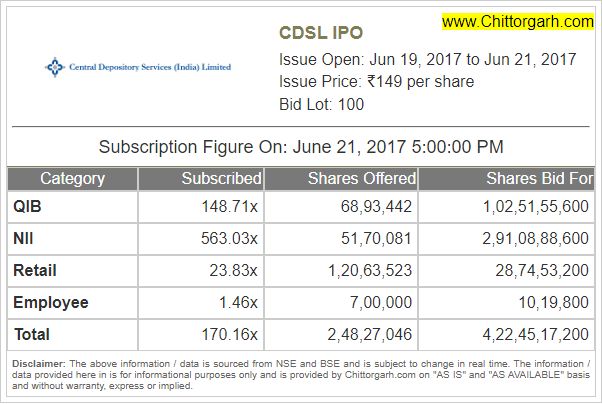This screenshot has width=602, height=404.
Task: Select the Shares Bid For header
Action: pos(537,179)
